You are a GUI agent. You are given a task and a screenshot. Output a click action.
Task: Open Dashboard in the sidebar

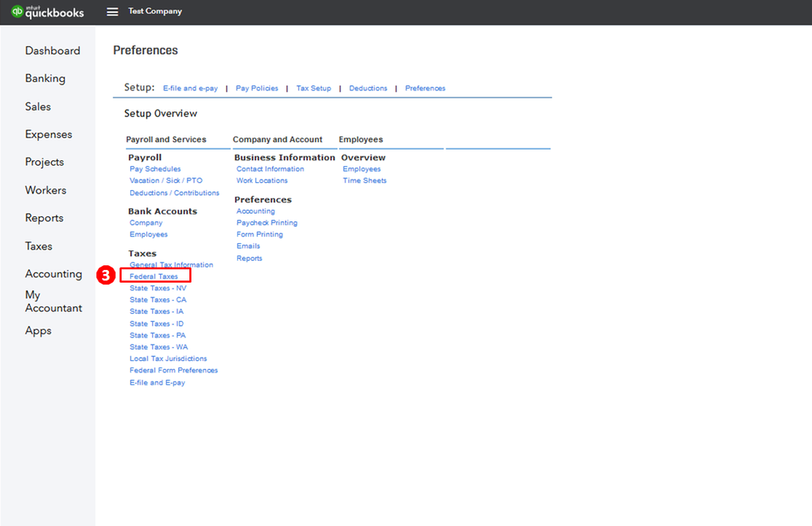[x=53, y=50]
